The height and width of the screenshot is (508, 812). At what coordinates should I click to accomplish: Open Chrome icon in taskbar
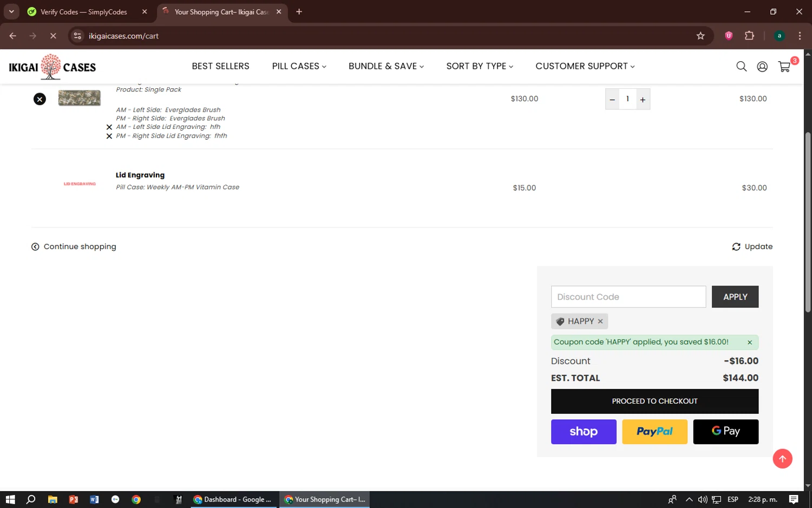[136, 499]
